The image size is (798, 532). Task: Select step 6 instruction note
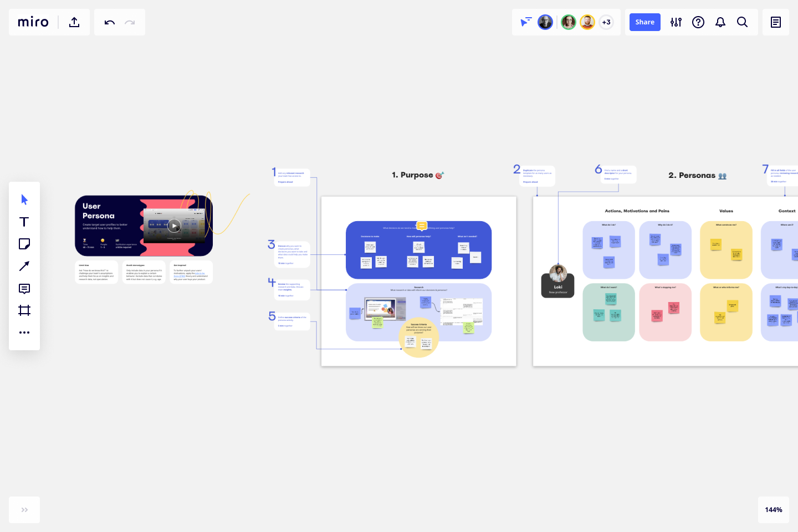pos(618,175)
